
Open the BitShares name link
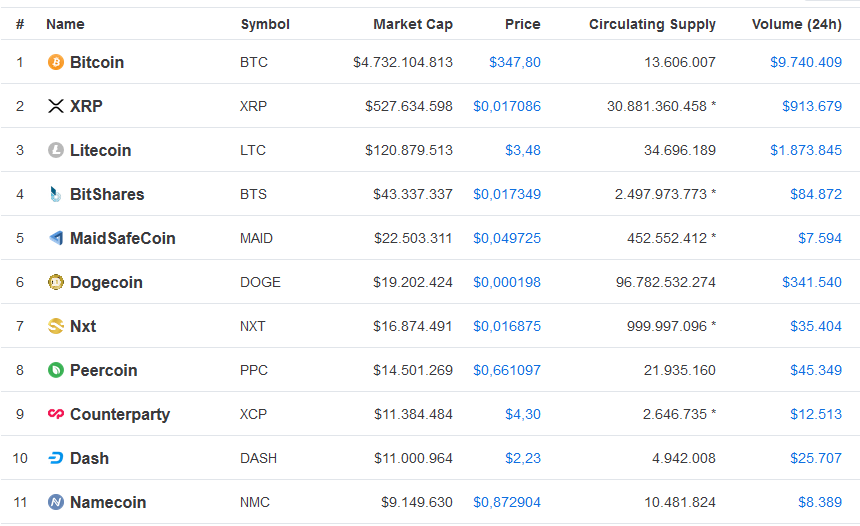107,194
